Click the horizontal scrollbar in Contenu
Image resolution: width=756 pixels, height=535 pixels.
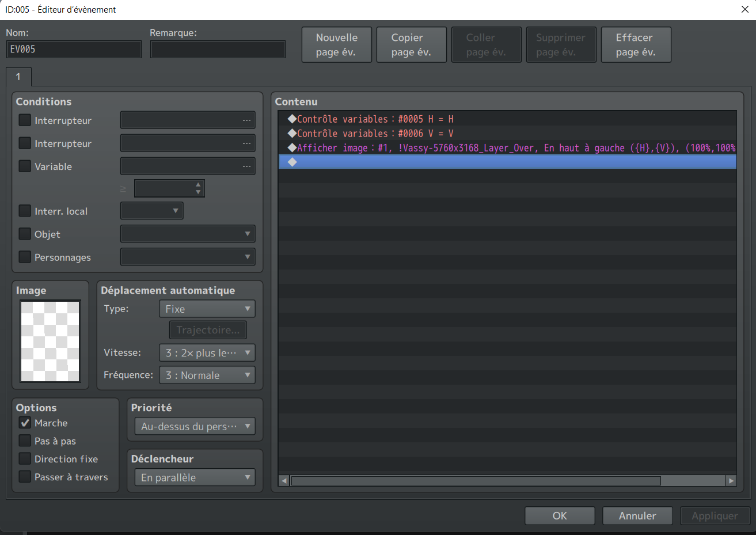476,481
